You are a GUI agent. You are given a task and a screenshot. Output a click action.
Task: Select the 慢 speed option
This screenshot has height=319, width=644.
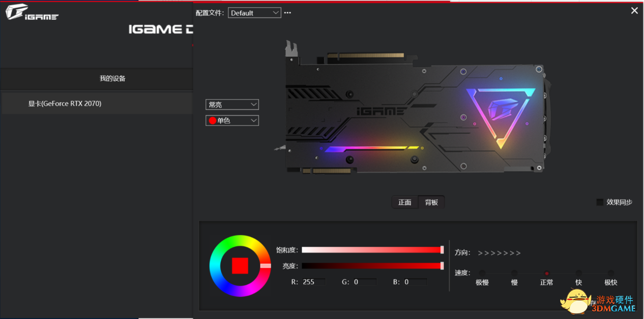point(514,273)
